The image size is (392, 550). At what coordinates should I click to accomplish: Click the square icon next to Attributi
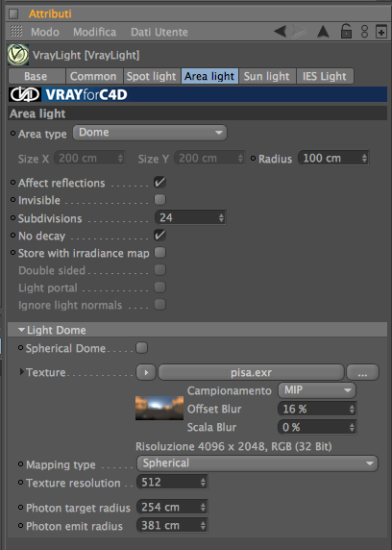coord(13,13)
